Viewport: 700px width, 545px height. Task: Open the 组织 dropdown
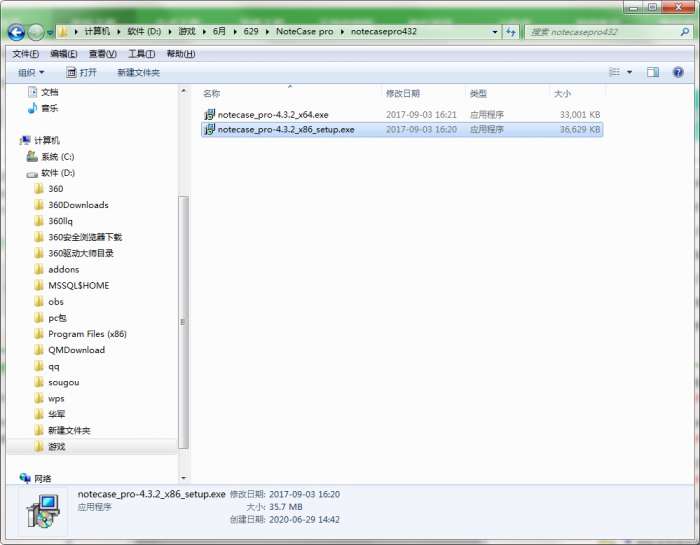point(31,72)
